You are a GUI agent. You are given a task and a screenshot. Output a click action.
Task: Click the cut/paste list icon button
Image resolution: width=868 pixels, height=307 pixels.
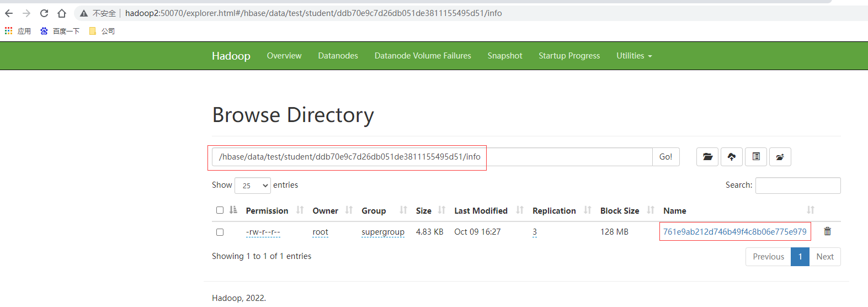(x=756, y=157)
